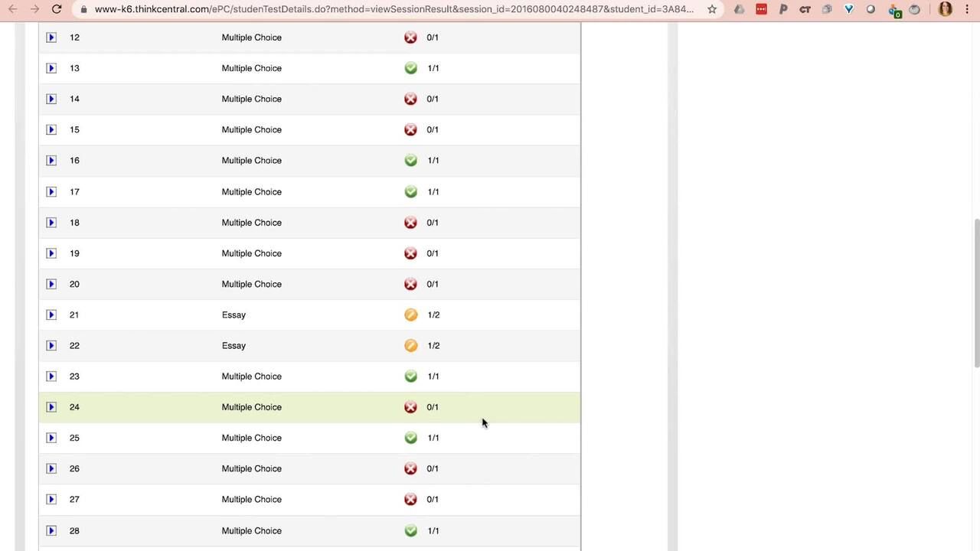
Task: Expand question 13 details arrow
Action: [51, 68]
